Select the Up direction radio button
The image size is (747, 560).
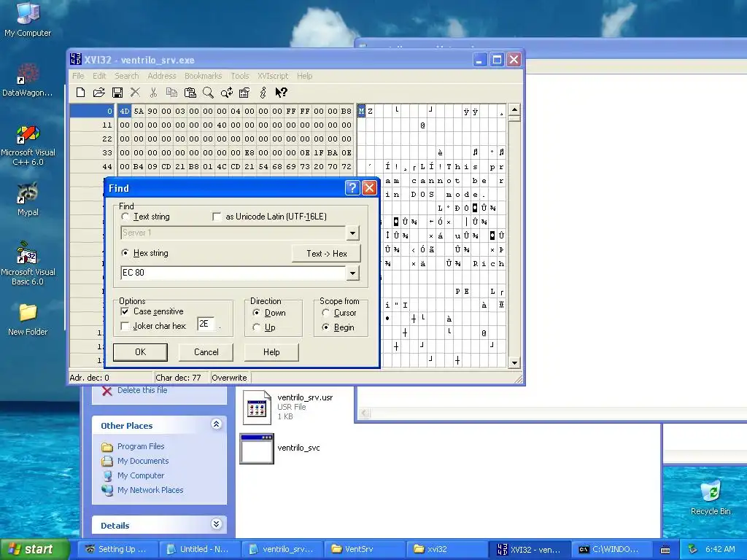point(256,327)
